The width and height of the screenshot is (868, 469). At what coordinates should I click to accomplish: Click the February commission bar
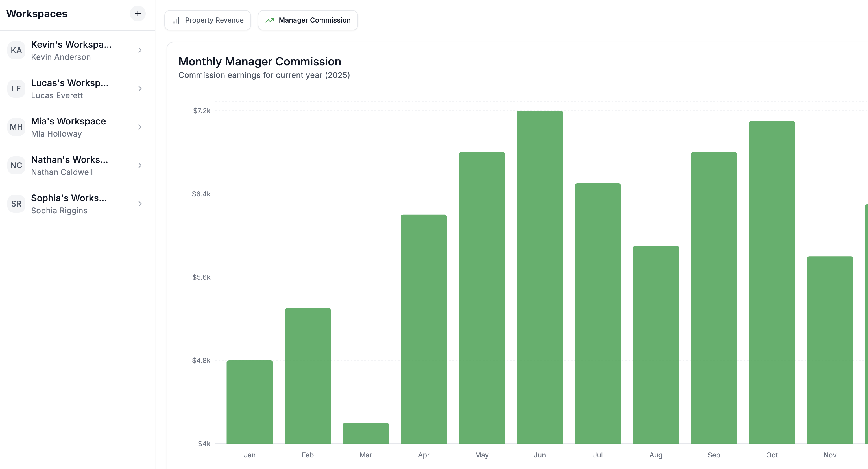pyautogui.click(x=308, y=376)
